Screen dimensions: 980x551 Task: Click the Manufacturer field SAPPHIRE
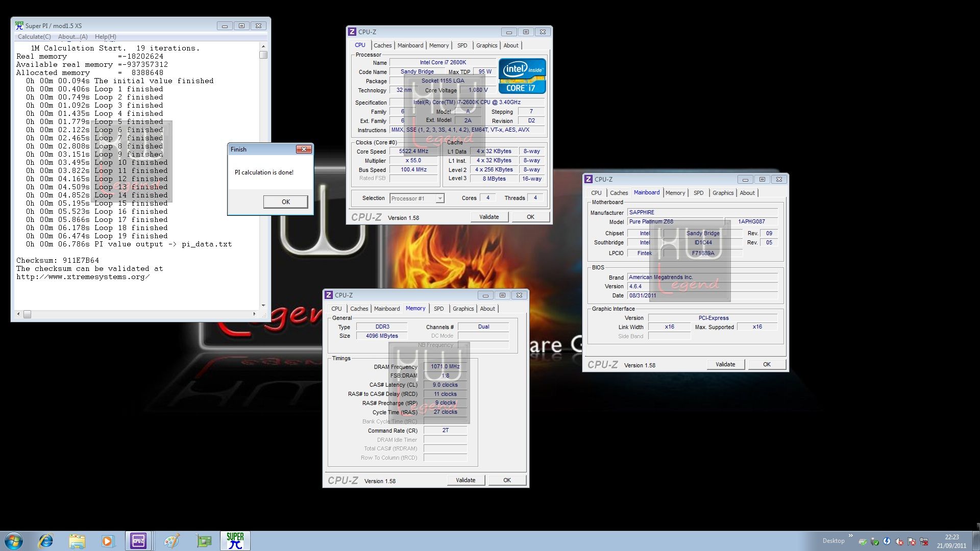point(702,212)
